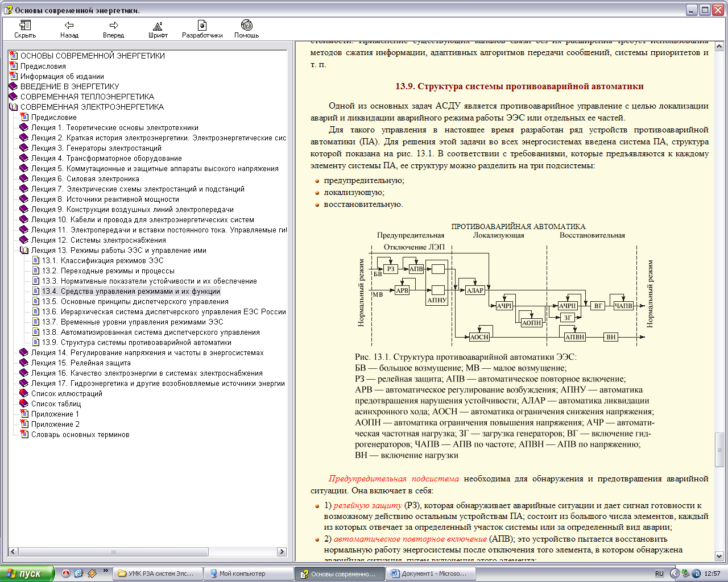Switch to Документ1 - Microsoft taskbar button
The image size is (728, 582).
430,573
